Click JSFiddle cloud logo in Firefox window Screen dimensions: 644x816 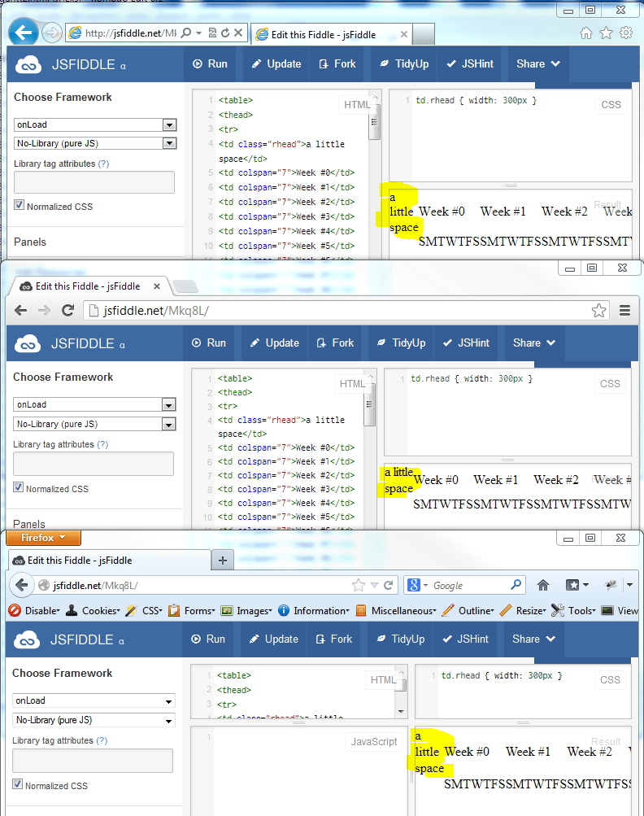click(x=27, y=640)
